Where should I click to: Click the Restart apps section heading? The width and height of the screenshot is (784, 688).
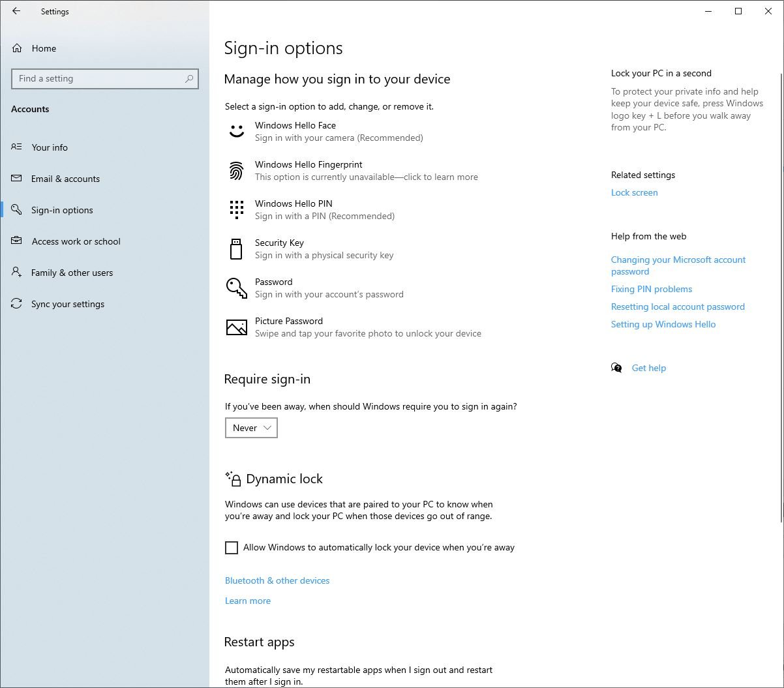(260, 642)
